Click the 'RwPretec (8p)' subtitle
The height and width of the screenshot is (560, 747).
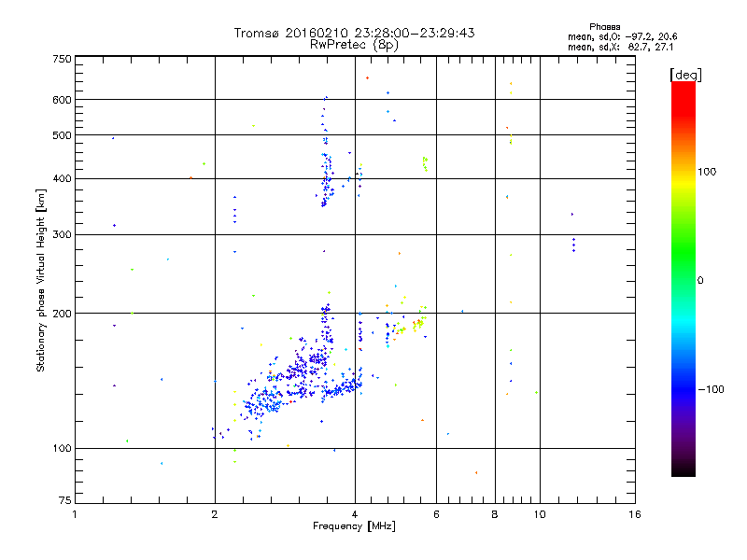(354, 45)
